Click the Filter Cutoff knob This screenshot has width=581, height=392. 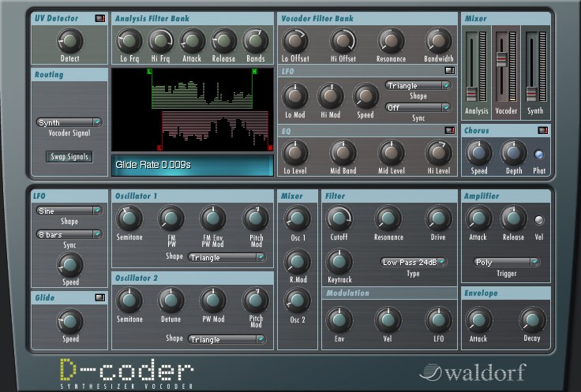[x=339, y=218]
